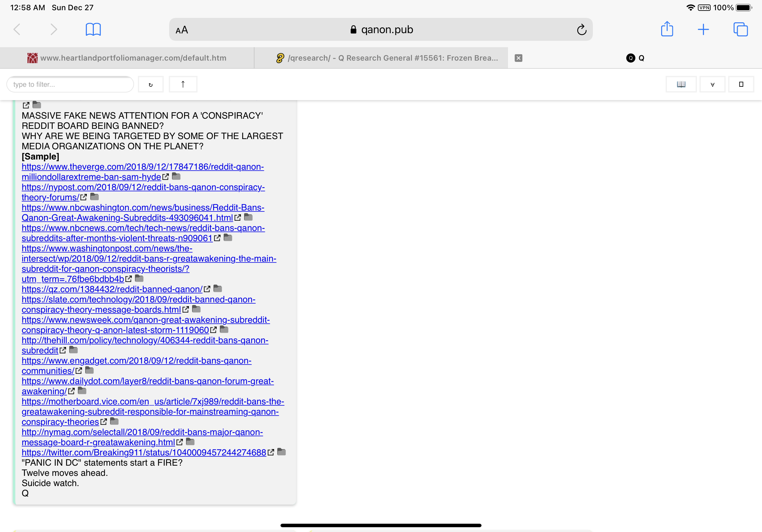Click folder icon after qz.com link

point(218,289)
